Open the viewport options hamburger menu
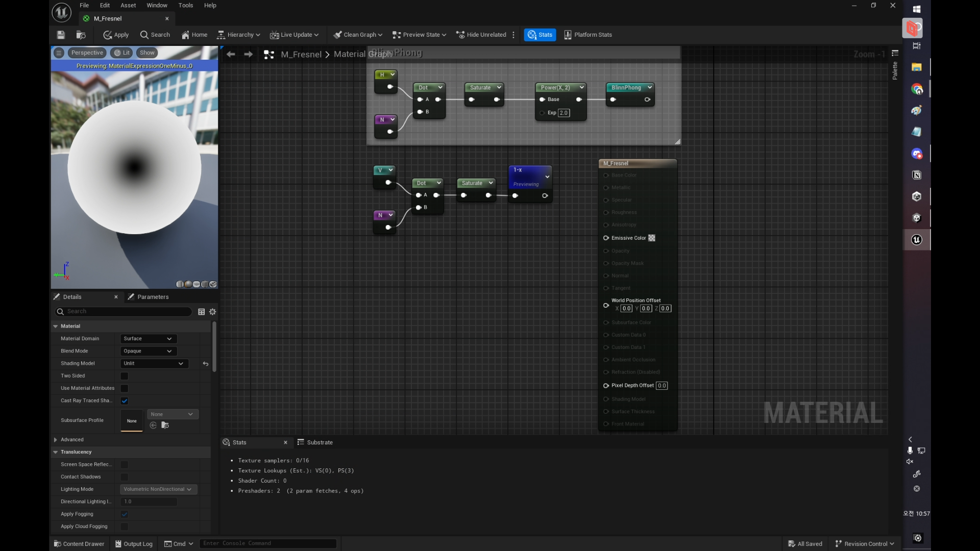Screen dimensions: 980x551 (59, 53)
